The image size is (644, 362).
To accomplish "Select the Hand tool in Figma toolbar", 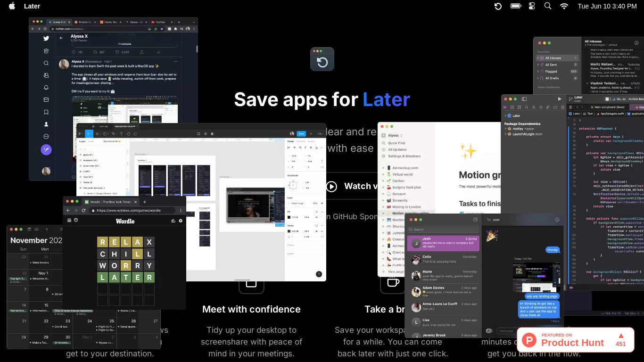I will pos(129,134).
